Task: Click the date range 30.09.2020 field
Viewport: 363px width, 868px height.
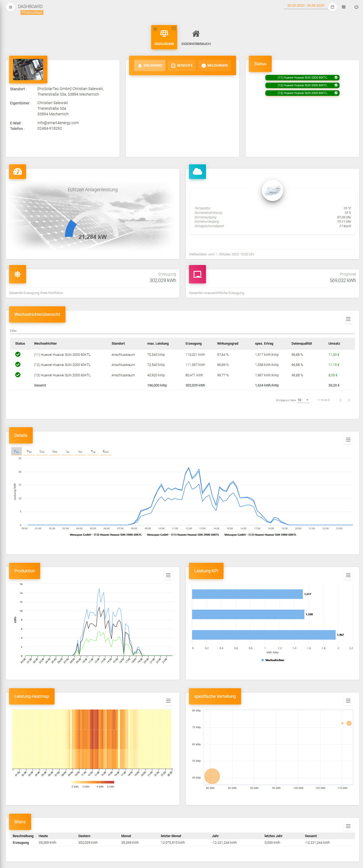Action: 306,6
